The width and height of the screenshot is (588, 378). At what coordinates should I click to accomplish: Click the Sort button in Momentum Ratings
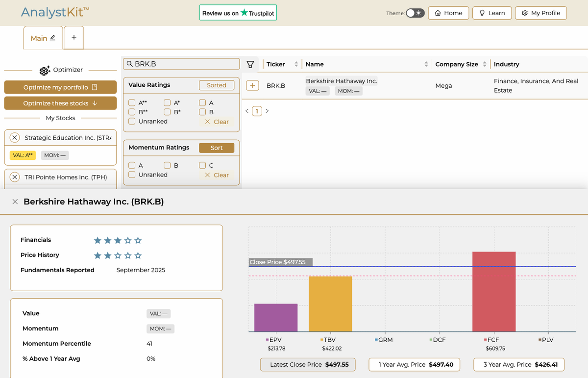pos(217,148)
